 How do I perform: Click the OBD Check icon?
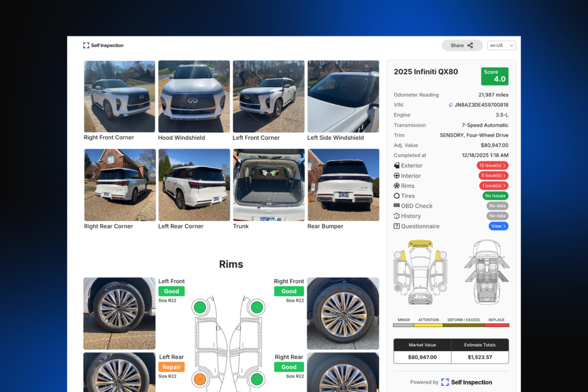pyautogui.click(x=396, y=205)
